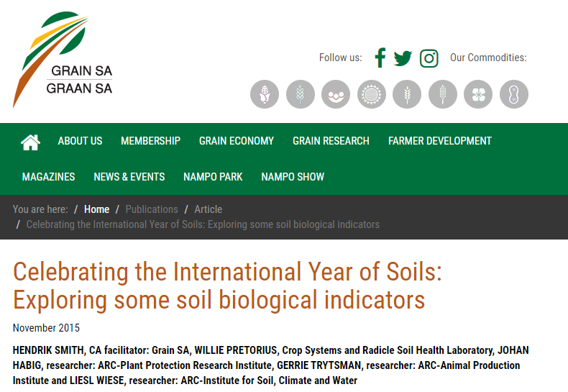The image size is (568, 392).
Task: Navigate to News & Events
Action: 129,177
